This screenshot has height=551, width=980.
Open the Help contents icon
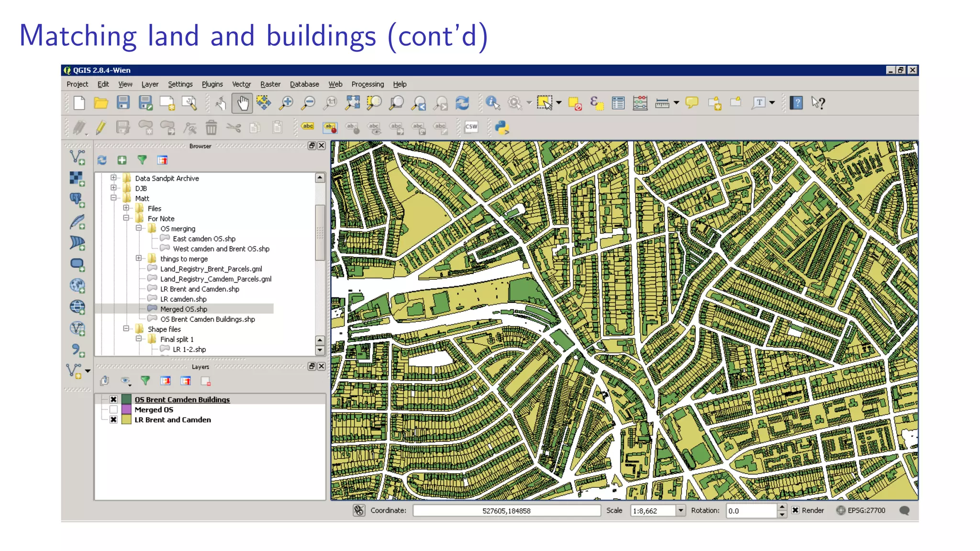796,103
